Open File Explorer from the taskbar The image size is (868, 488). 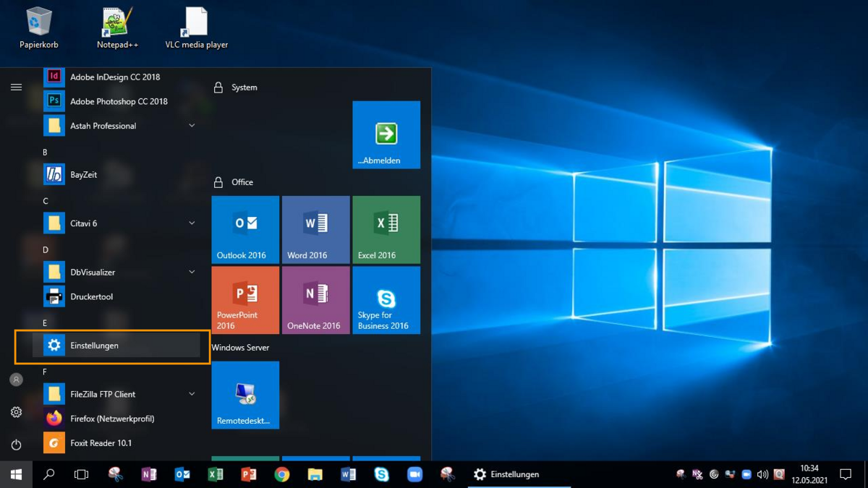(315, 474)
